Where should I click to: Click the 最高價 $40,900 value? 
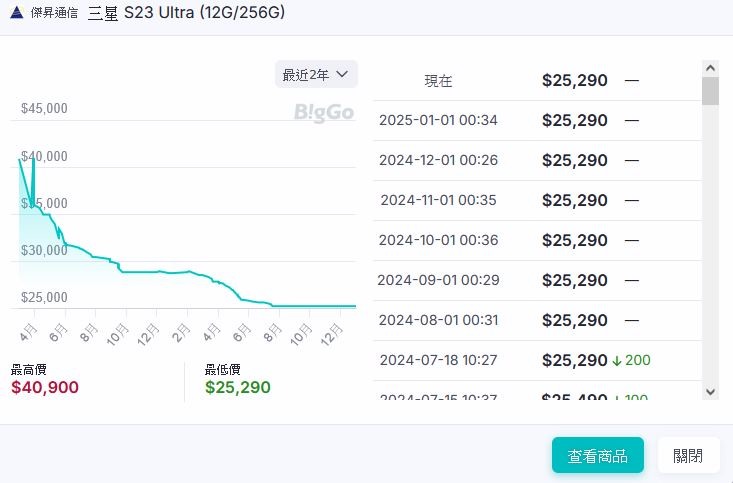45,387
